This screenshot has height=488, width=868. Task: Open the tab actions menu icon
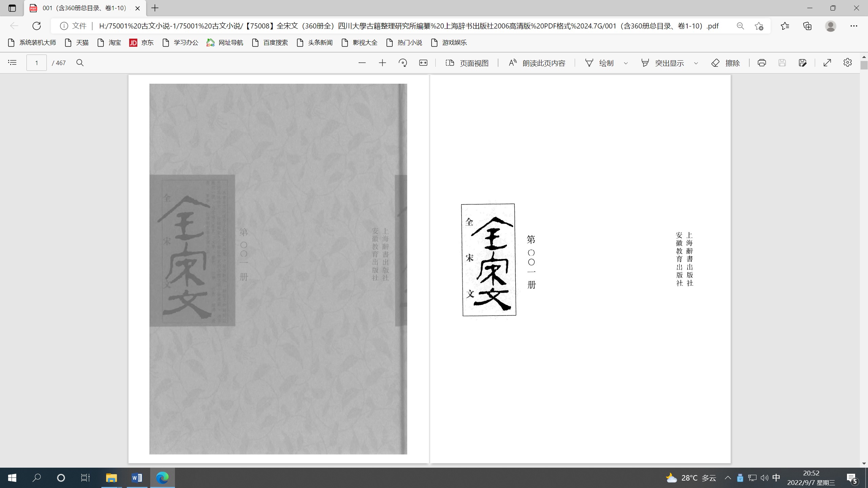(12, 8)
